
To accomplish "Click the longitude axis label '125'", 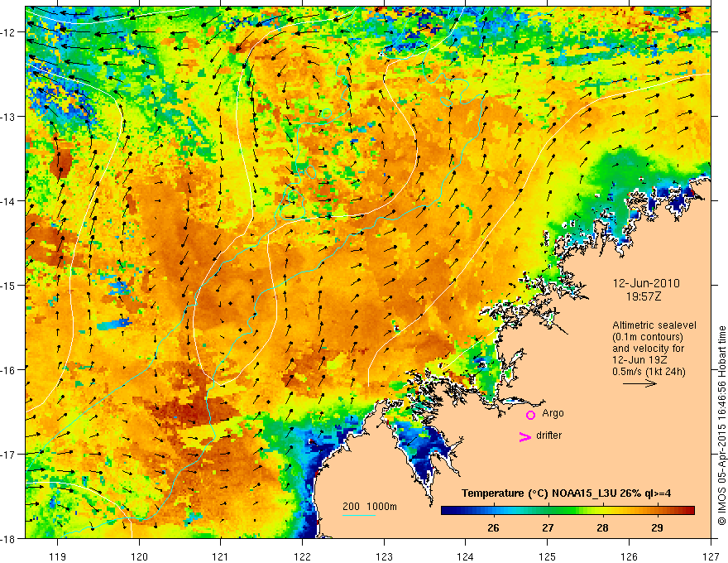I will point(548,556).
